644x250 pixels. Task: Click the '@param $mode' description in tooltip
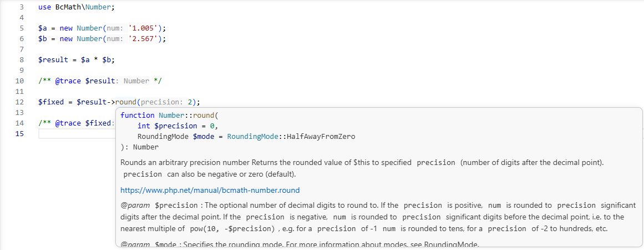pos(300,244)
